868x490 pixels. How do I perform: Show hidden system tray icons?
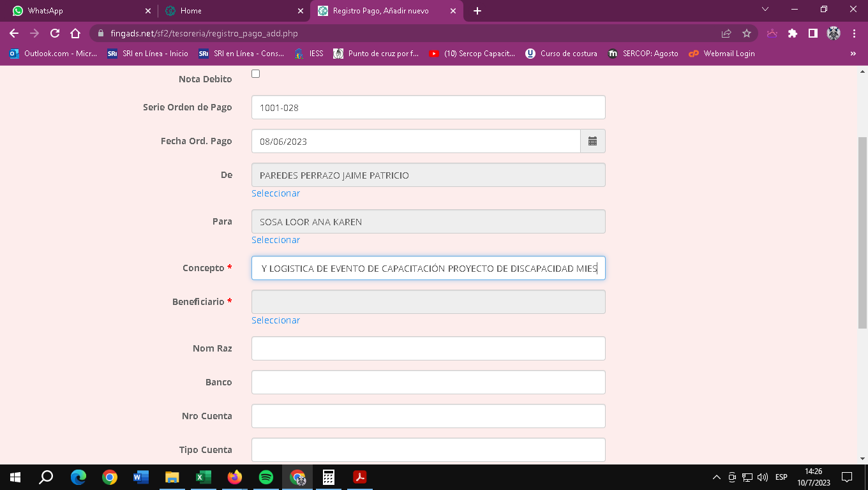click(716, 477)
